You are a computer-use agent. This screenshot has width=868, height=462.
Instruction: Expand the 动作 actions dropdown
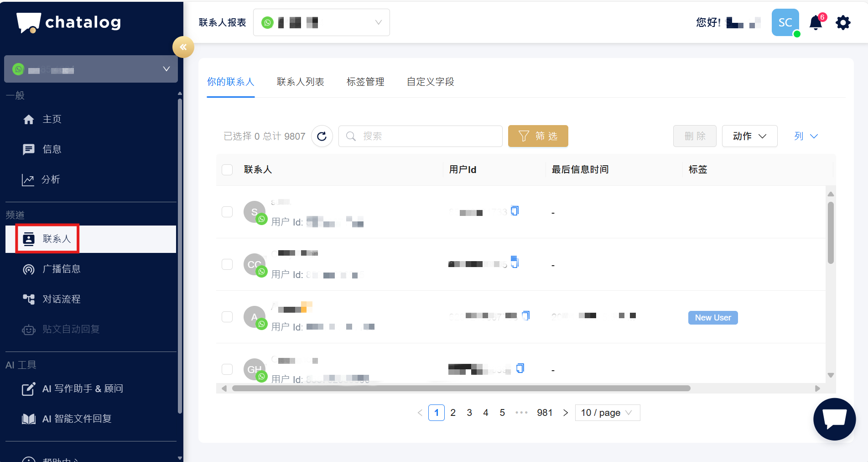(x=749, y=136)
